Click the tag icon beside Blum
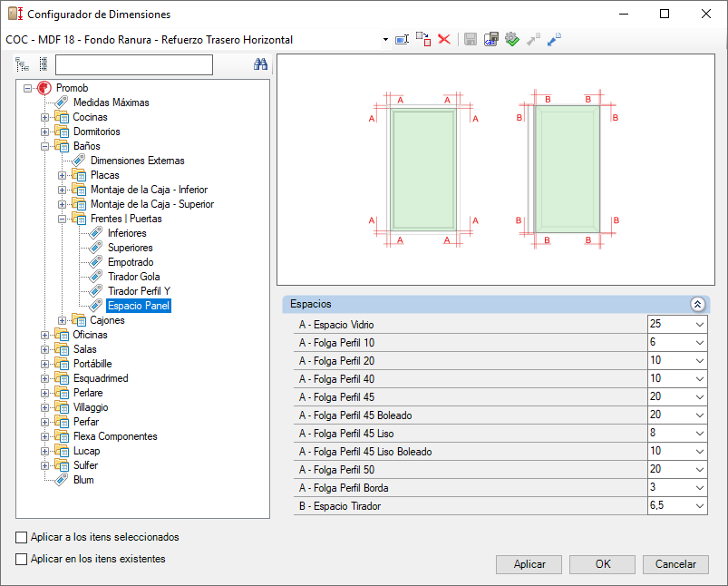Viewport: 728px width, 586px height. pos(62,480)
